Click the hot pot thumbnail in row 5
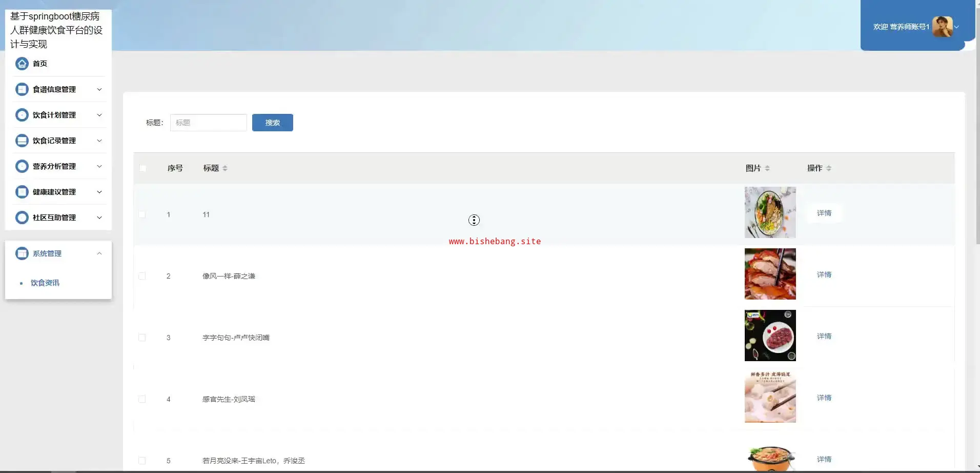The image size is (980, 473). [x=770, y=458]
